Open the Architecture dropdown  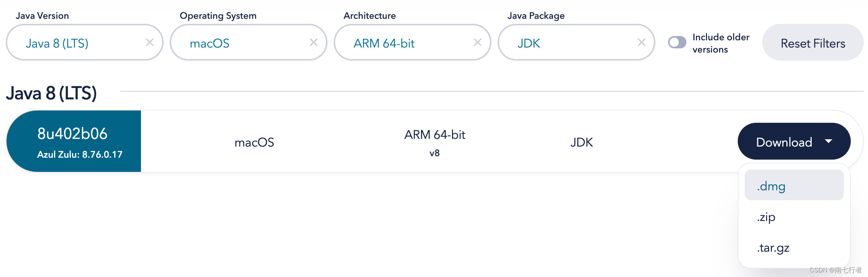[413, 42]
